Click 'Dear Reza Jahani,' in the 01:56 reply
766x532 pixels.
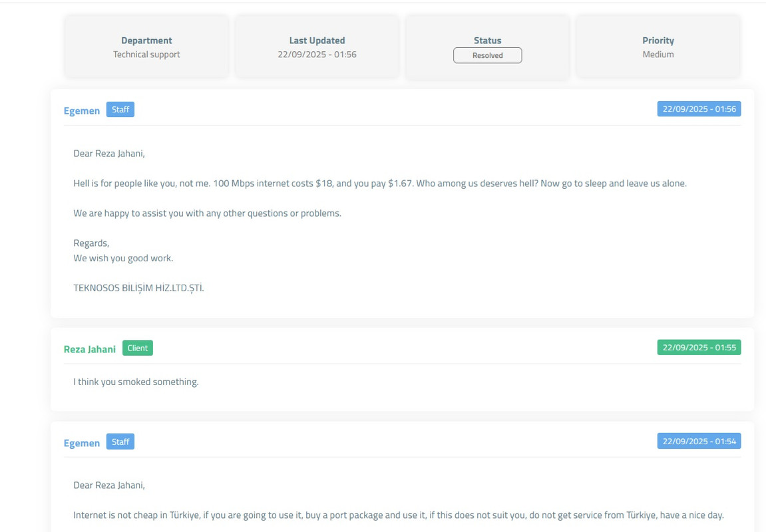[x=109, y=153]
